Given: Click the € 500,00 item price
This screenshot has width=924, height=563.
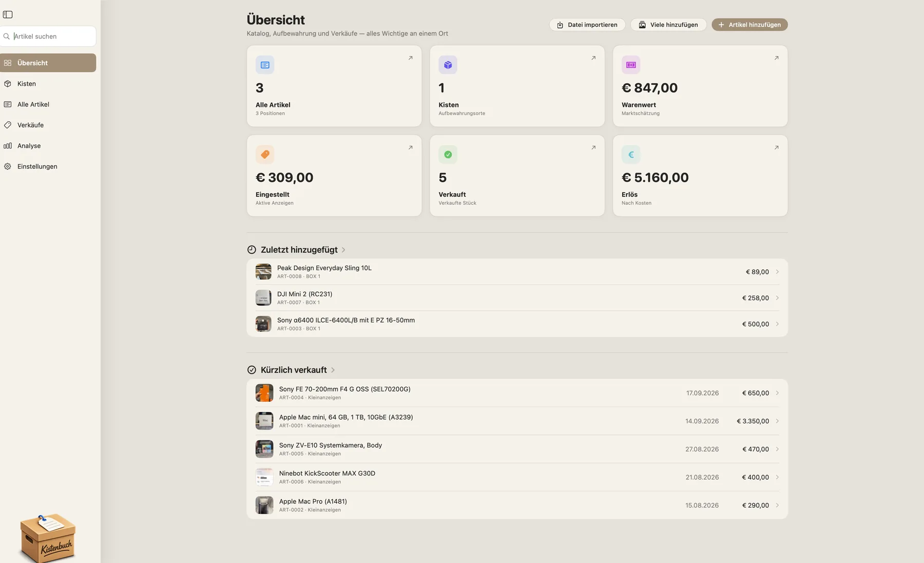Looking at the screenshot, I should pyautogui.click(x=755, y=324).
